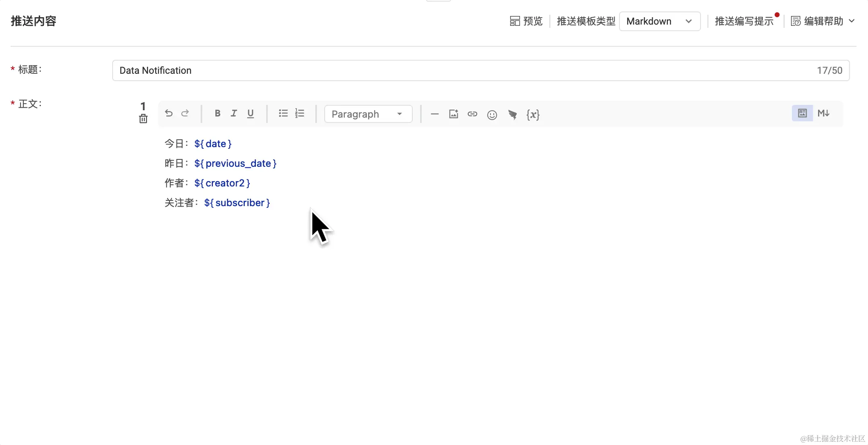Toggle underline formatting
The height and width of the screenshot is (445, 868).
click(250, 114)
